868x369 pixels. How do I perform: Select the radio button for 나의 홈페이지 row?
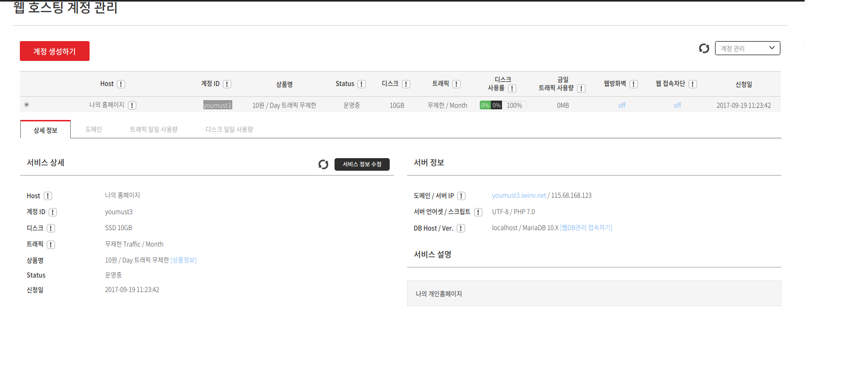[x=27, y=104]
